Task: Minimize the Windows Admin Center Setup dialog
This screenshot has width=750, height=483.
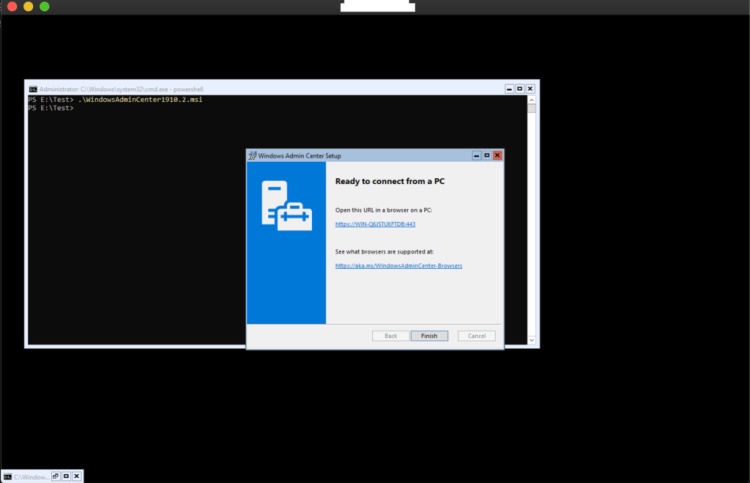Action: point(476,155)
